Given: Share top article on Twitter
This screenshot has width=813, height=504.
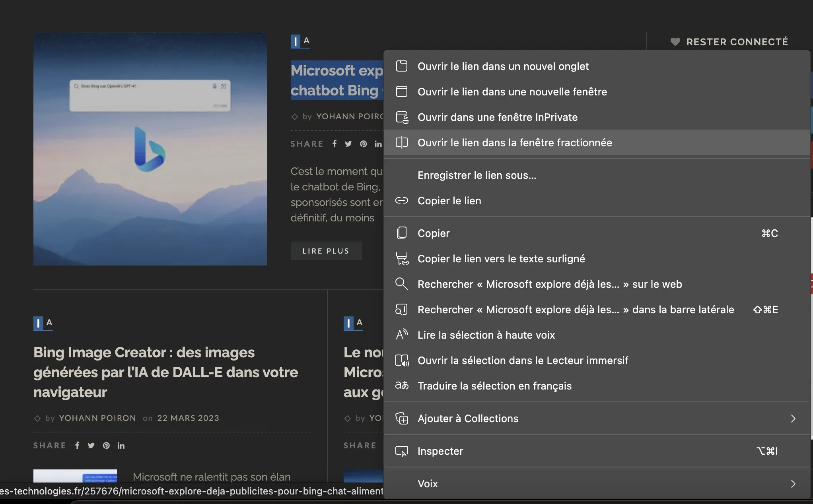Looking at the screenshot, I should click(348, 144).
